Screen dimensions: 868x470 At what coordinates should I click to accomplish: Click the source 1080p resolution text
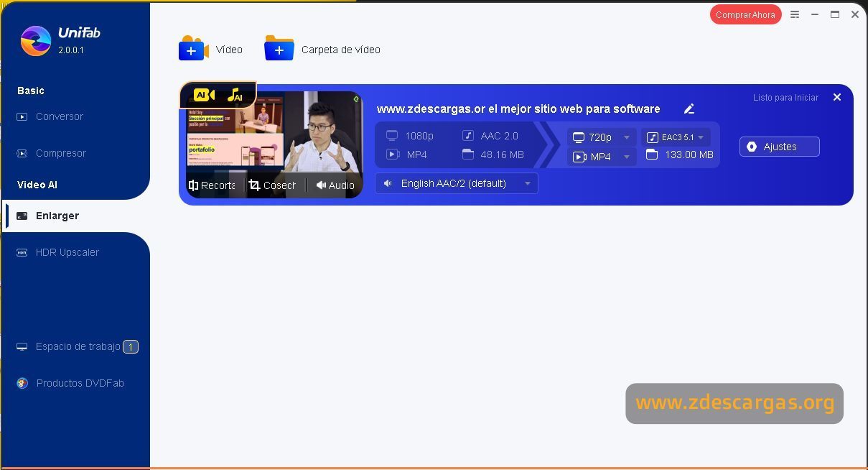pos(419,136)
